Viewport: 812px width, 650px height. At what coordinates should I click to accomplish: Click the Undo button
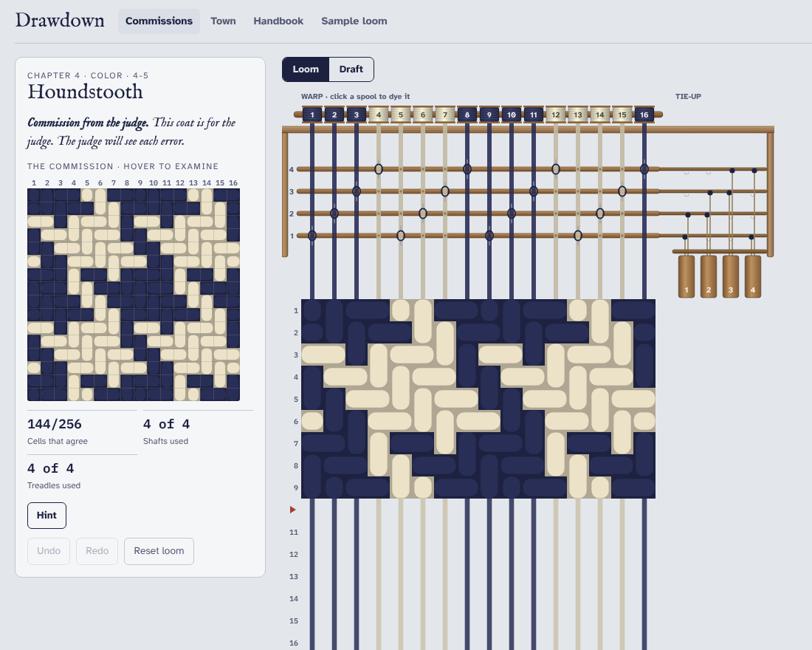pyautogui.click(x=49, y=551)
